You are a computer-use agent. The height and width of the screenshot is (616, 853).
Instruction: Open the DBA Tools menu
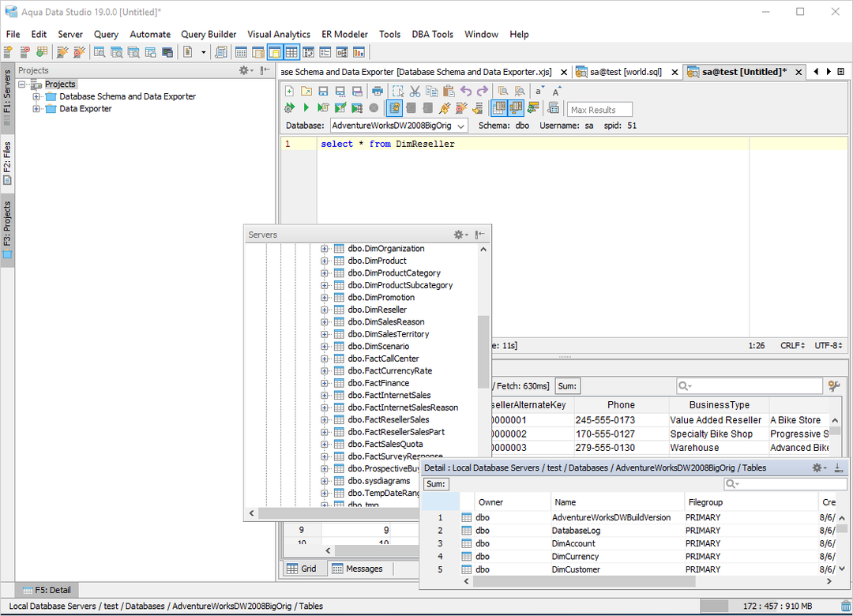[432, 34]
